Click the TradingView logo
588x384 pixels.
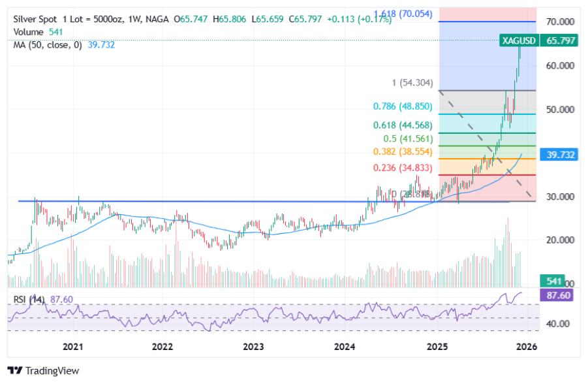(44, 370)
